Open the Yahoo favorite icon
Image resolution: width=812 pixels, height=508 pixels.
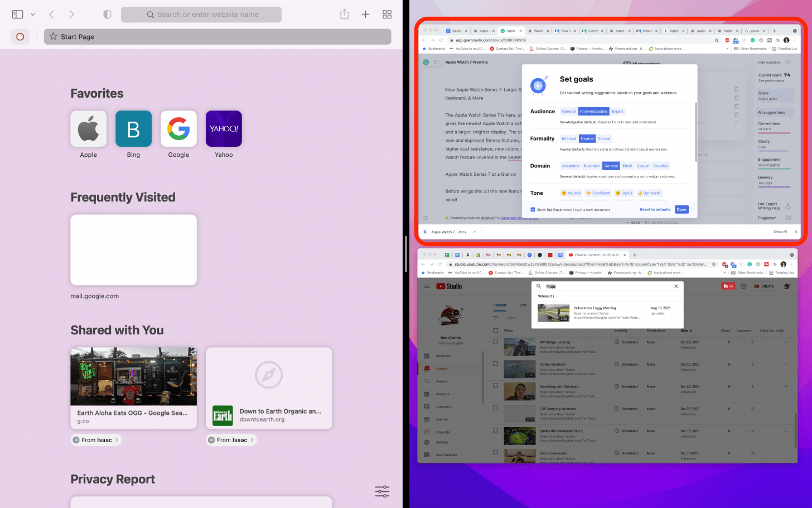click(x=224, y=129)
